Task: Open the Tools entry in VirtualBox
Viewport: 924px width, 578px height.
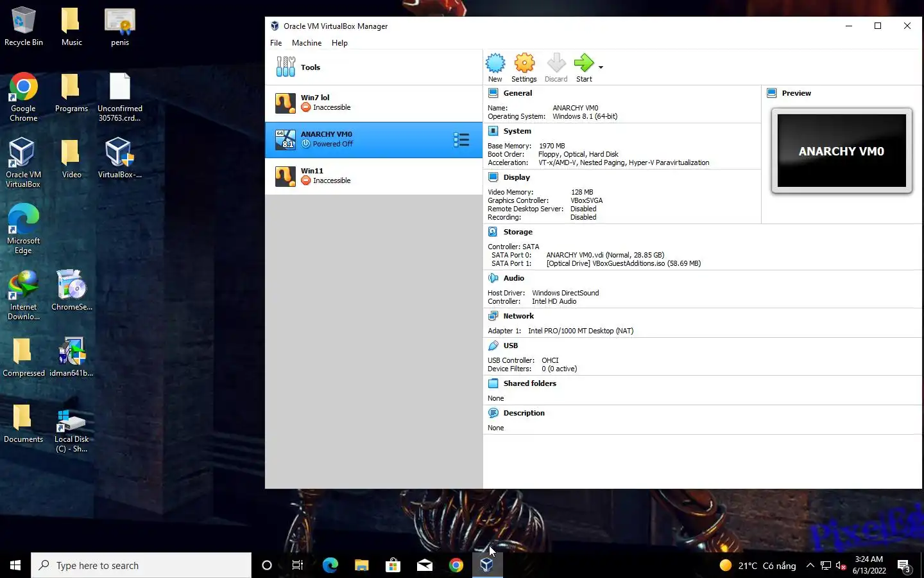Action: point(373,67)
